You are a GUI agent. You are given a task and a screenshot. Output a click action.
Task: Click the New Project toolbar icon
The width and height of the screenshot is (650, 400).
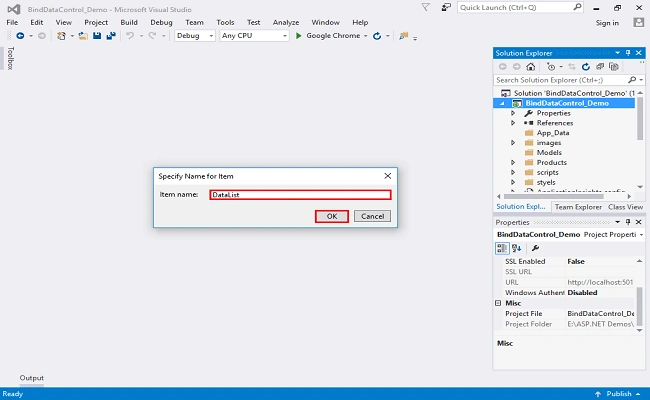pos(61,36)
